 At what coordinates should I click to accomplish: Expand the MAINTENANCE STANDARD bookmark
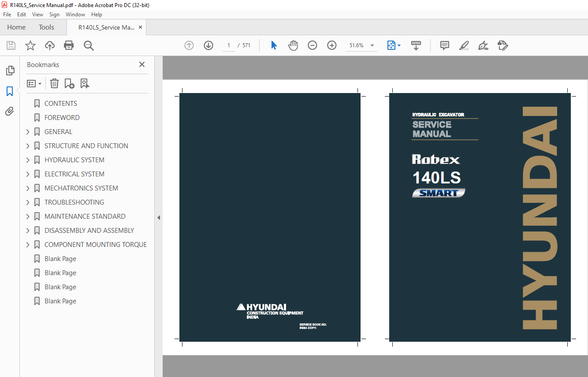[x=28, y=216]
